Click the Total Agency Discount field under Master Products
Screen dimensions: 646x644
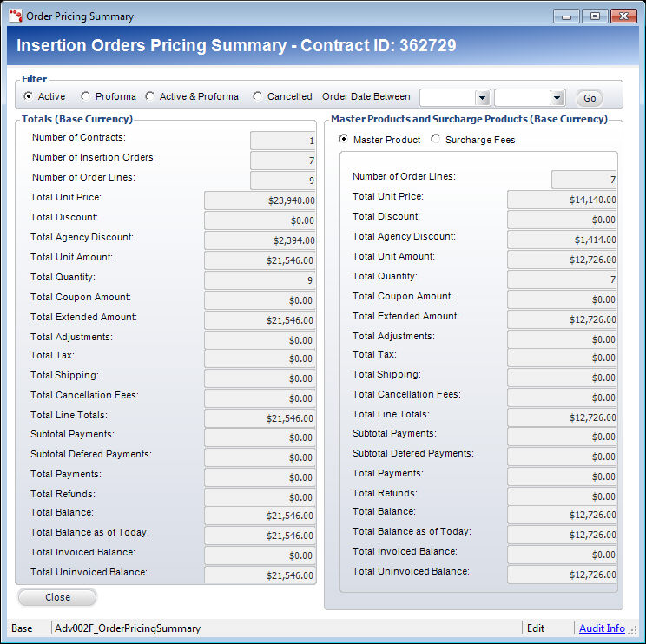pos(563,240)
